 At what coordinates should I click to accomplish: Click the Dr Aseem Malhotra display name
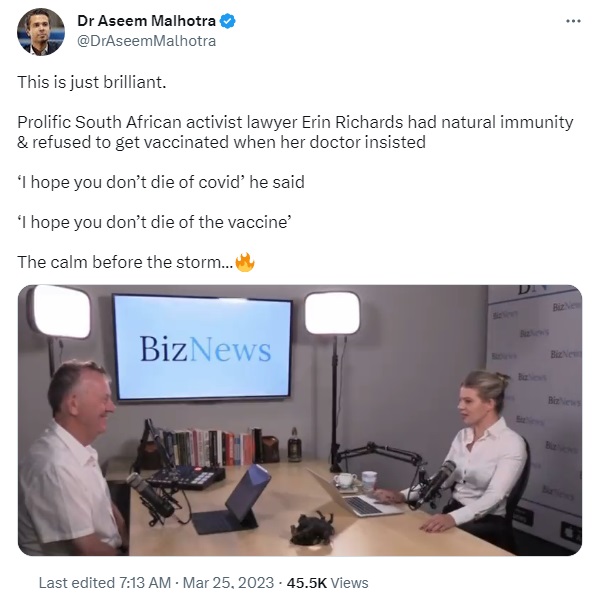coord(146,21)
